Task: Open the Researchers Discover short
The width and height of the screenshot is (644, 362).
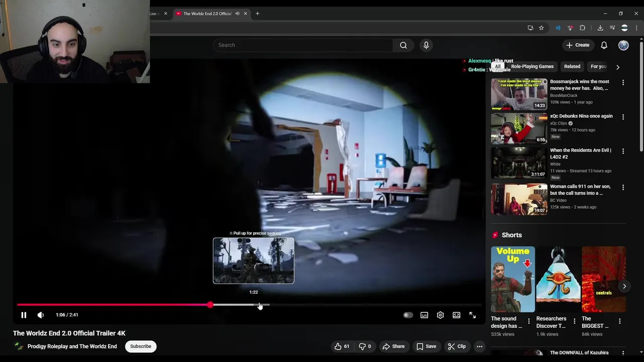Action: [x=558, y=279]
